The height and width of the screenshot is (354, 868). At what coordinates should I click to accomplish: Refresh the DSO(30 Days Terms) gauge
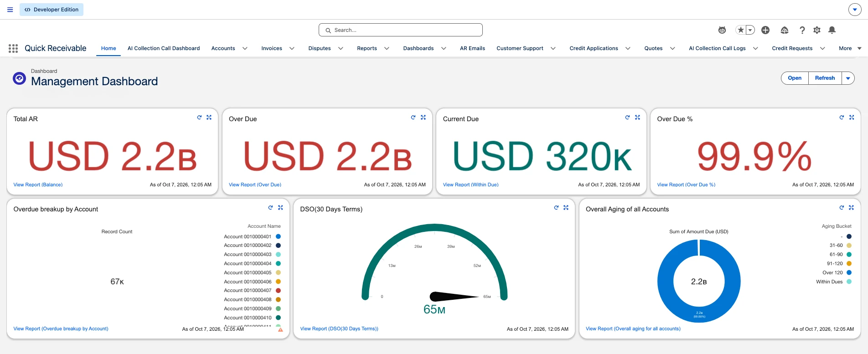pos(556,208)
